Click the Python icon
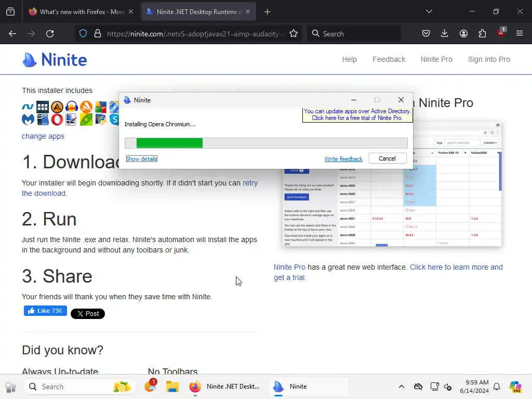The height and width of the screenshot is (399, 532). coord(101,119)
